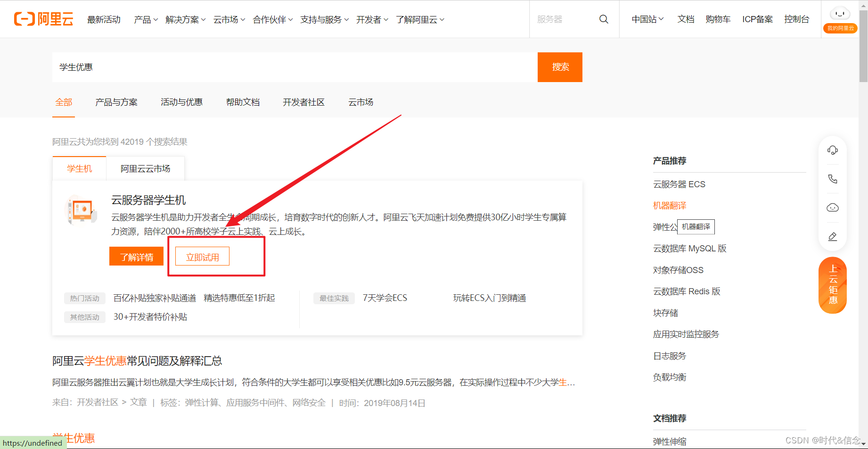Expand the 了解阿里云 dropdown menu
The width and height of the screenshot is (868, 449).
point(420,19)
